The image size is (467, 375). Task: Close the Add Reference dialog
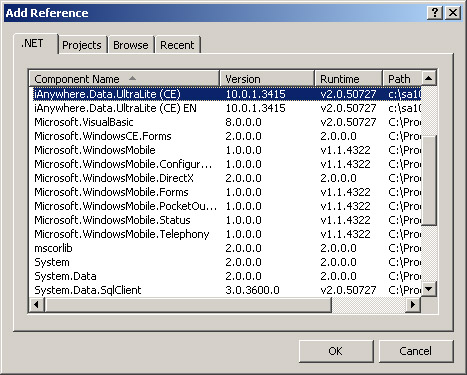pyautogui.click(x=453, y=13)
